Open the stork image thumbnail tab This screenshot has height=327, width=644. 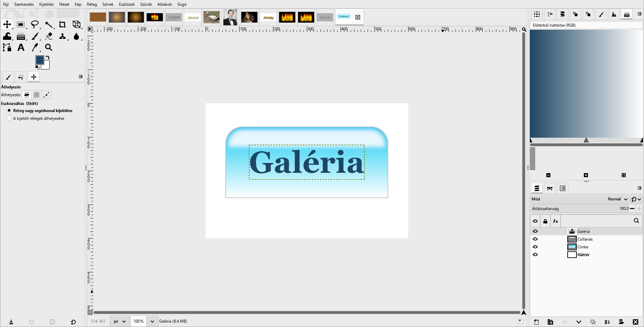tap(212, 17)
